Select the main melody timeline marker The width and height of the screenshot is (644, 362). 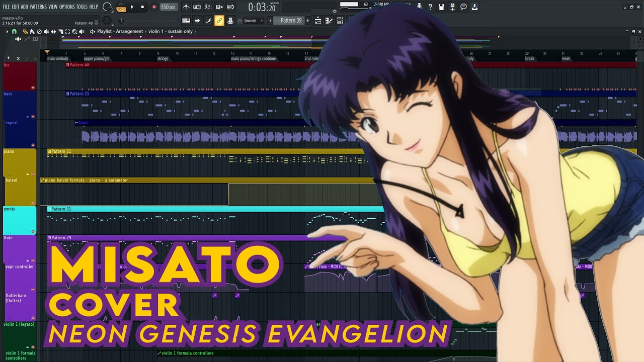coord(58,58)
